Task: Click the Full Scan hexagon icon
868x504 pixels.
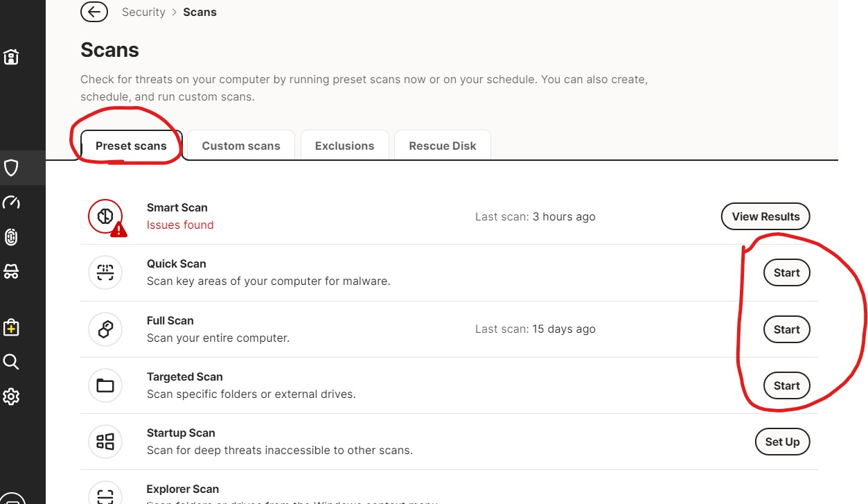Action: [105, 329]
